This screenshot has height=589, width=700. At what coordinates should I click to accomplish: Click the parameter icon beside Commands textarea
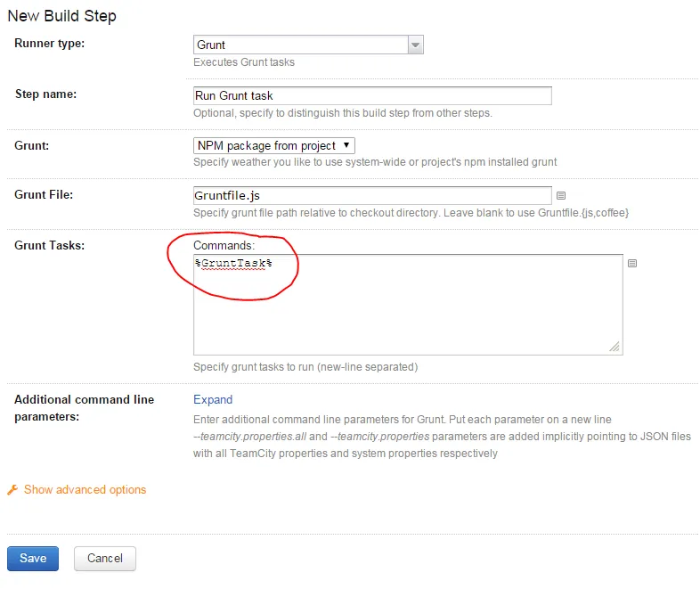(631, 263)
